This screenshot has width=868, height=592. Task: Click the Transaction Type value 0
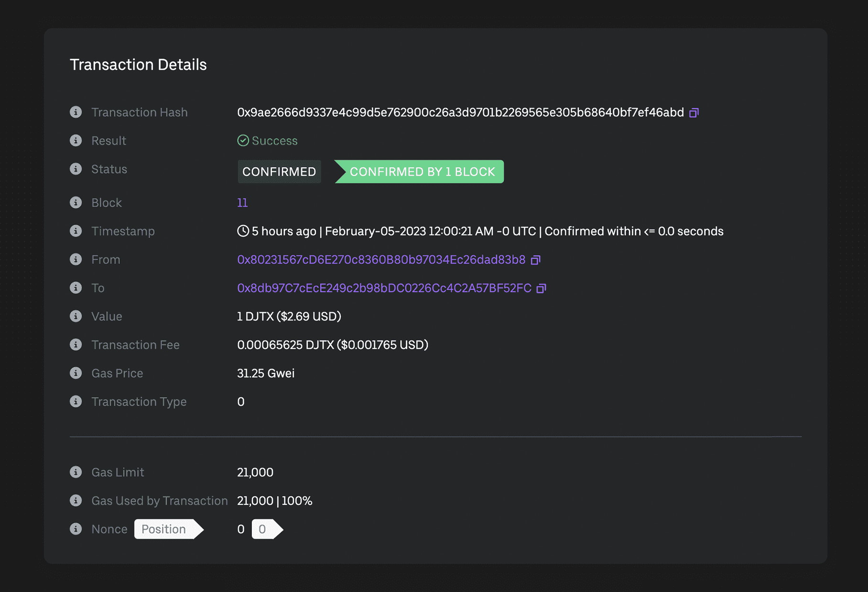click(241, 402)
